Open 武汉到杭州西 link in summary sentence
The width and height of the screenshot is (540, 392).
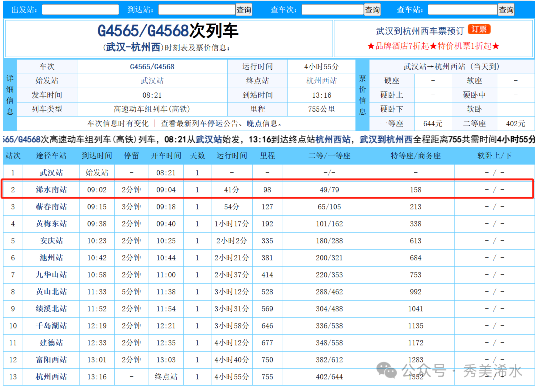pyautogui.click(x=386, y=140)
